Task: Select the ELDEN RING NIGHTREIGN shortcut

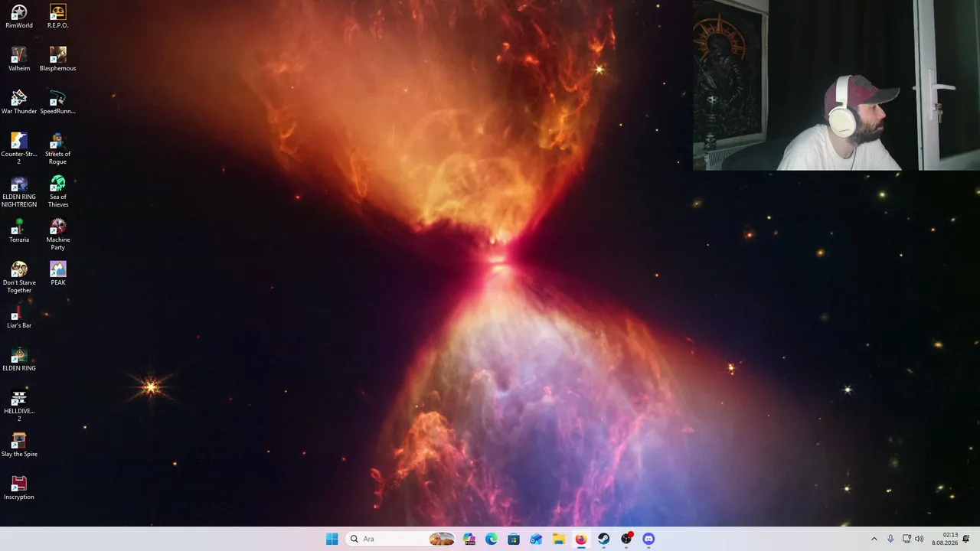Action: [19, 191]
